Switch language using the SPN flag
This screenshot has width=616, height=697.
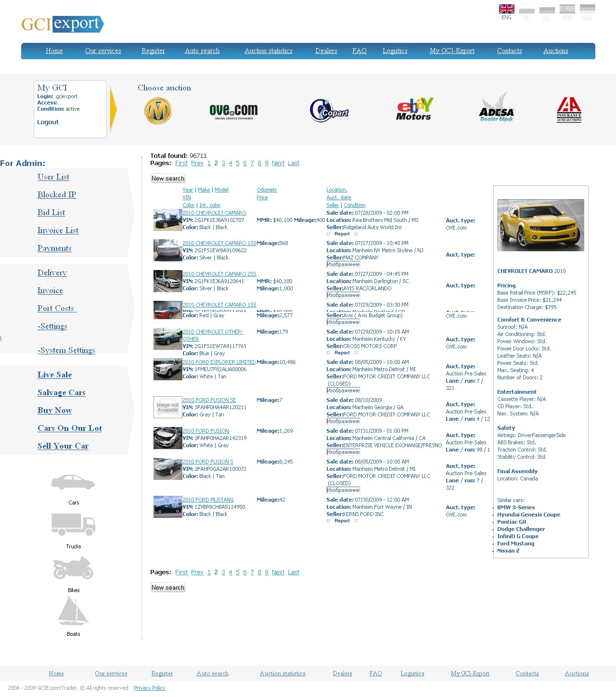point(567,9)
